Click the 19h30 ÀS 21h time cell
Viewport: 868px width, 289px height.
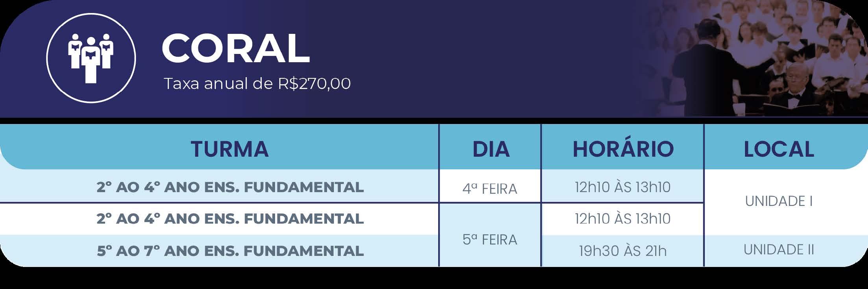(x=622, y=250)
